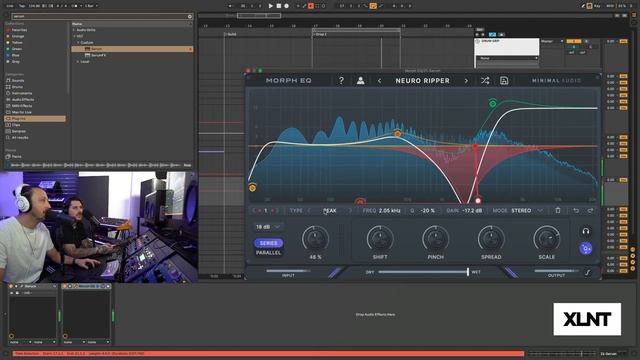Click the Freq 2.05 kHz value
The width and height of the screenshot is (640, 360).
pyautogui.click(x=389, y=211)
